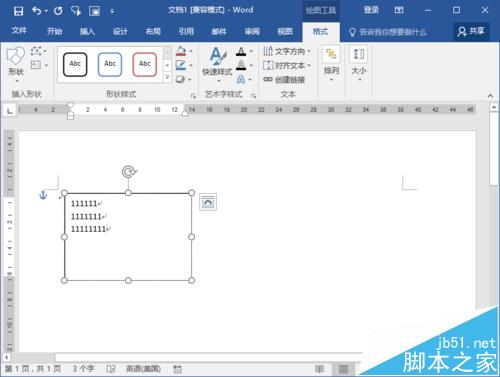Switch to the 视图 (View) tab
Viewport: 500px width, 377px height.
[x=285, y=31]
